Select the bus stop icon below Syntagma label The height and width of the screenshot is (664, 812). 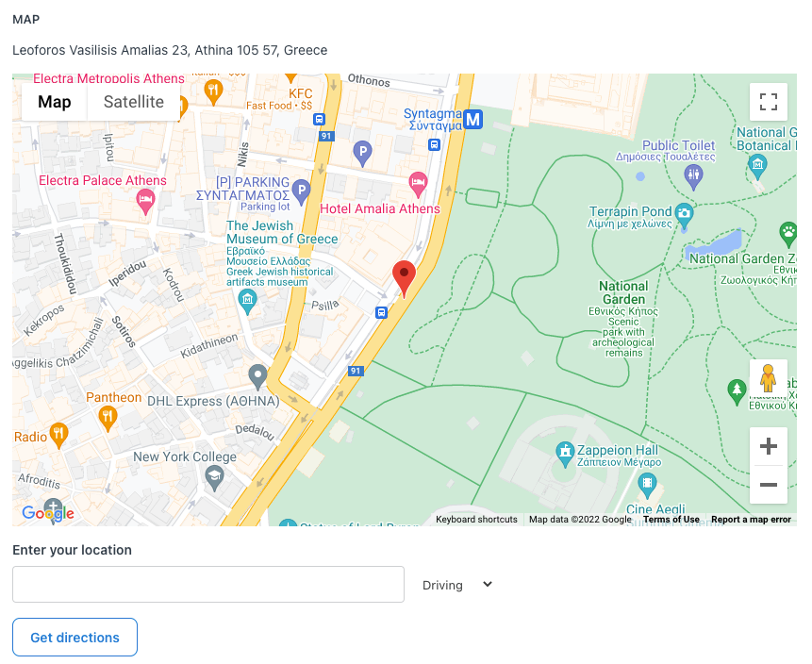[x=435, y=144]
